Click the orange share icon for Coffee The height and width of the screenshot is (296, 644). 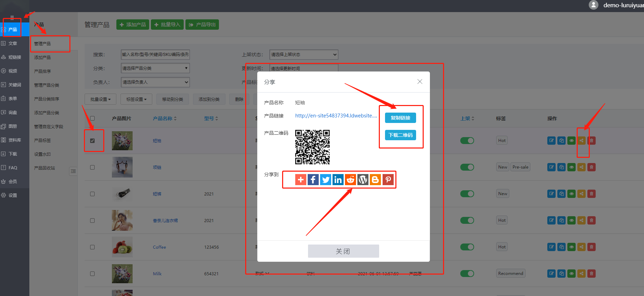pyautogui.click(x=581, y=247)
